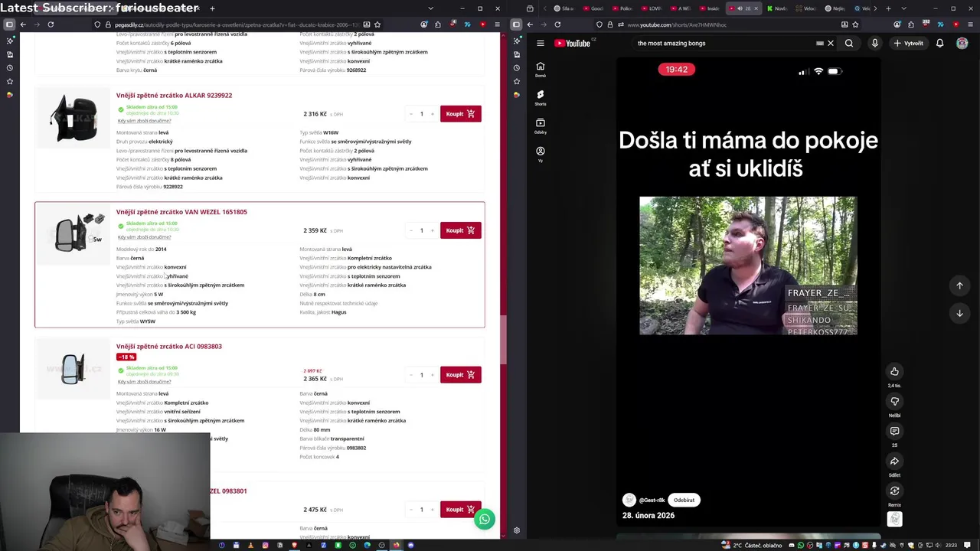The height and width of the screenshot is (551, 980).
Task: Open a new tab in the YouTube window
Action: (x=888, y=8)
